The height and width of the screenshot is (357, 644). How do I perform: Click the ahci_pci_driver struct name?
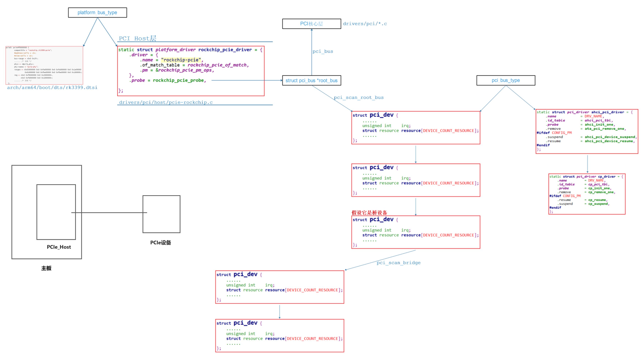pos(608,112)
